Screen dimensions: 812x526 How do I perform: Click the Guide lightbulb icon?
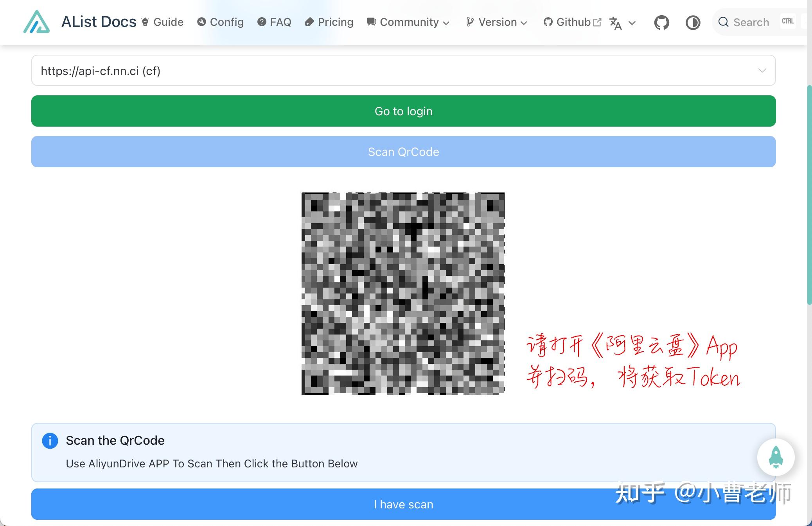[145, 22]
